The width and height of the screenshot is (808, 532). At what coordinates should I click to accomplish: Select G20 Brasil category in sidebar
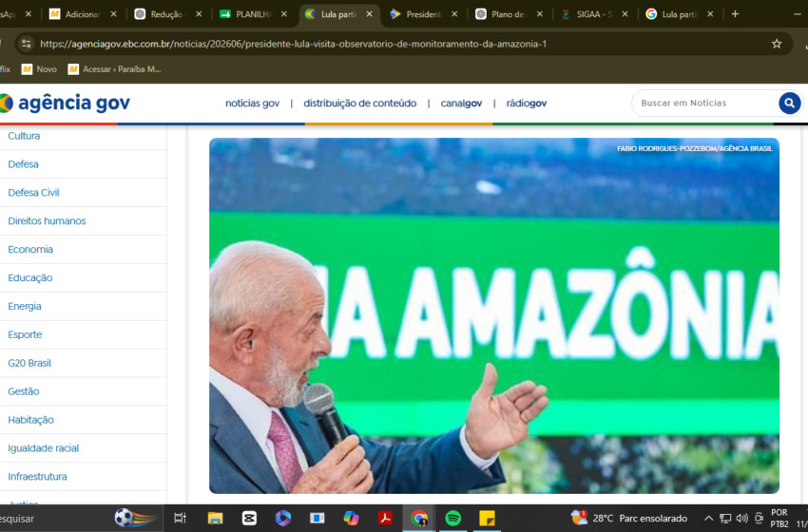tap(29, 363)
